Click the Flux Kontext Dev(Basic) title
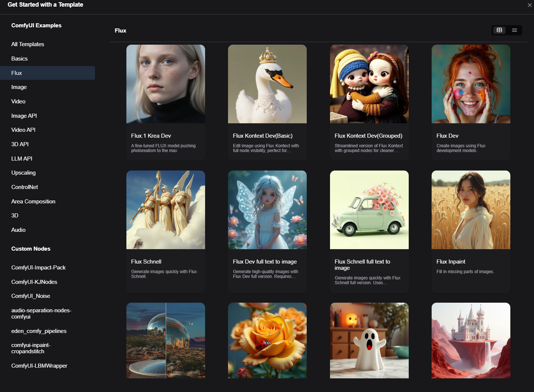534x392 pixels. pyautogui.click(x=263, y=136)
